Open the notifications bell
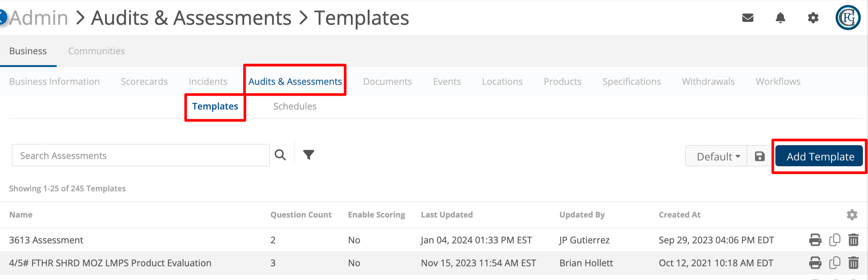Viewport: 868px width, 280px height. [780, 18]
